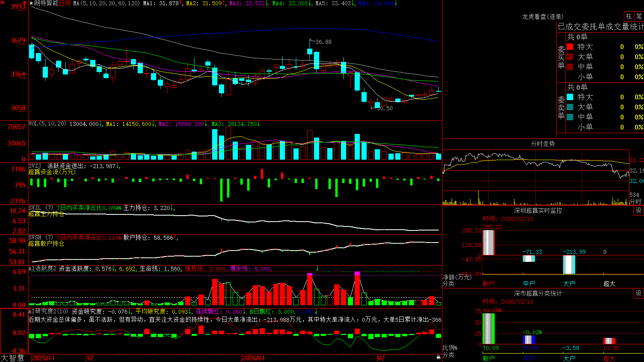Click the 超赢主力持仓 label
Viewport: 644px width, 362px height.
(x=46, y=214)
